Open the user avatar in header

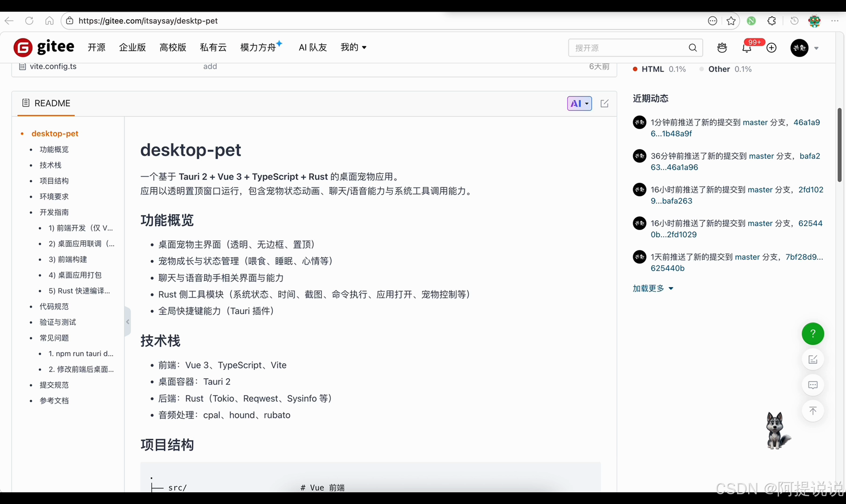pos(799,48)
